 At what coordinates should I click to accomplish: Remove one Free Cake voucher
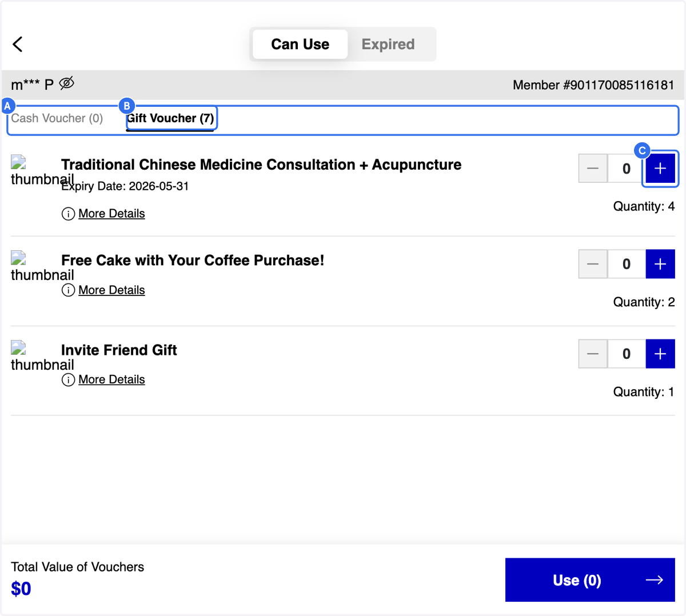593,264
